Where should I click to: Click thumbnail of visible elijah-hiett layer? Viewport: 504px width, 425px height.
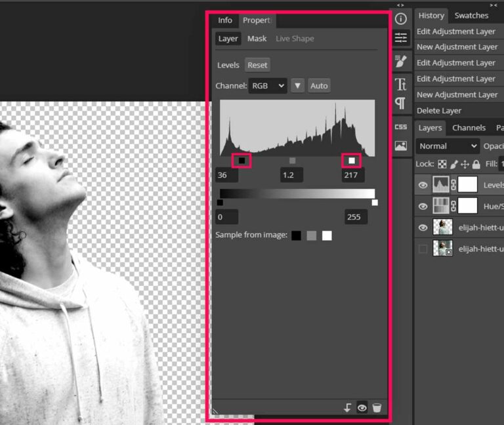[442, 228]
